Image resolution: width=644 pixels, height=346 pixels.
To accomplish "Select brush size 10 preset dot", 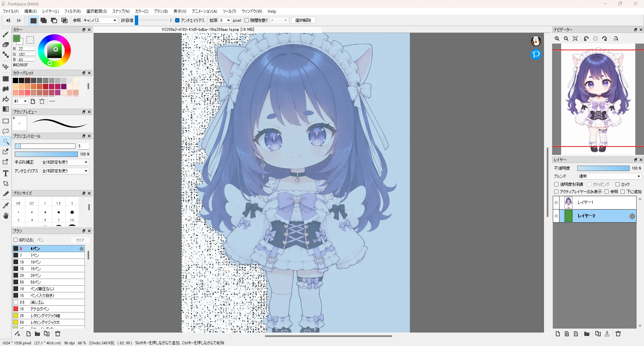I will 72,212.
